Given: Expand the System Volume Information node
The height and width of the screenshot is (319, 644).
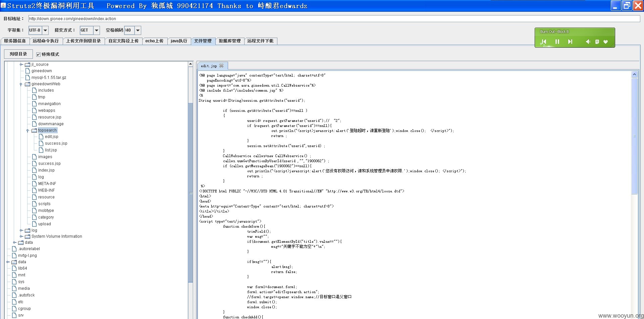Looking at the screenshot, I should (x=21, y=236).
